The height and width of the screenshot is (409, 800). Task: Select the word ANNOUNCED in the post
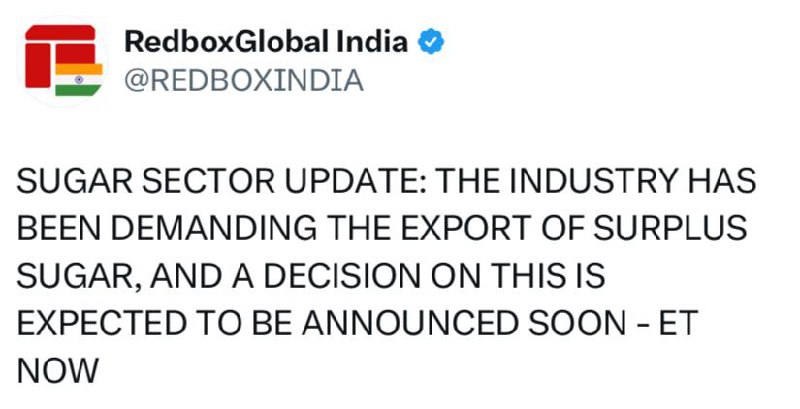tap(410, 323)
